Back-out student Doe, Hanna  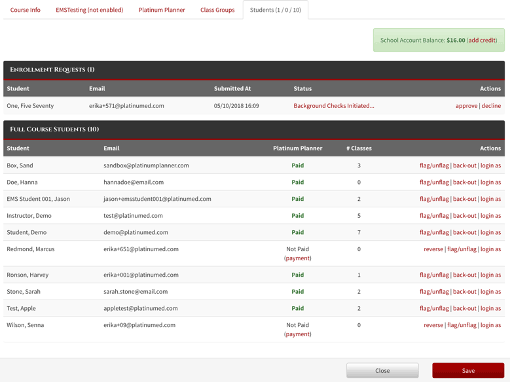tap(465, 182)
